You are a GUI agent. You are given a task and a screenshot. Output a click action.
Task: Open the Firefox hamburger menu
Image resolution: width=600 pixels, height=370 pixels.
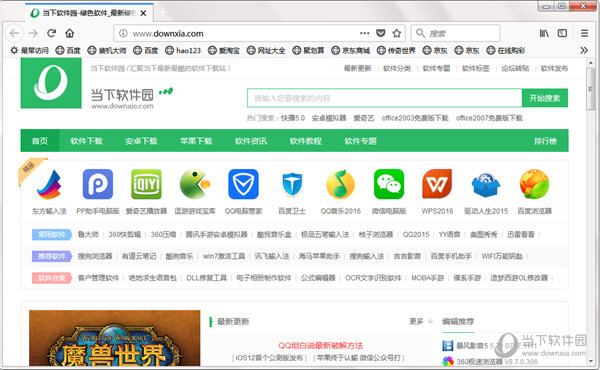click(584, 33)
